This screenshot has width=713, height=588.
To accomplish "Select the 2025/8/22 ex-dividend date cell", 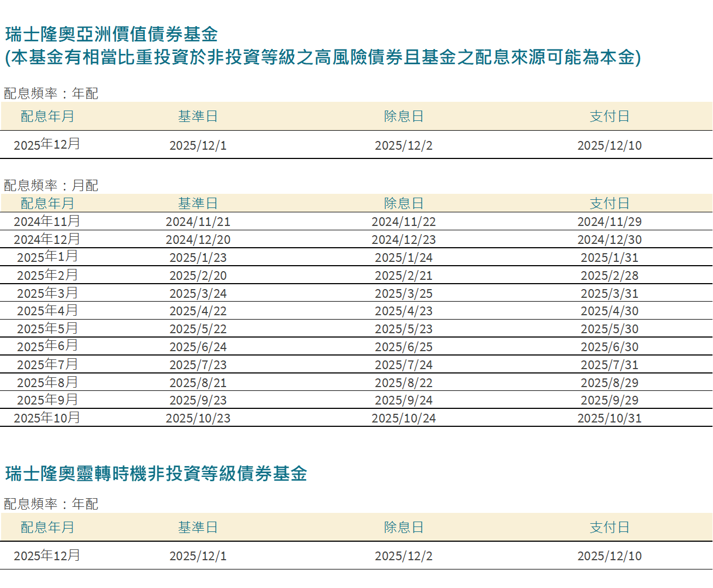I will coord(404,383).
